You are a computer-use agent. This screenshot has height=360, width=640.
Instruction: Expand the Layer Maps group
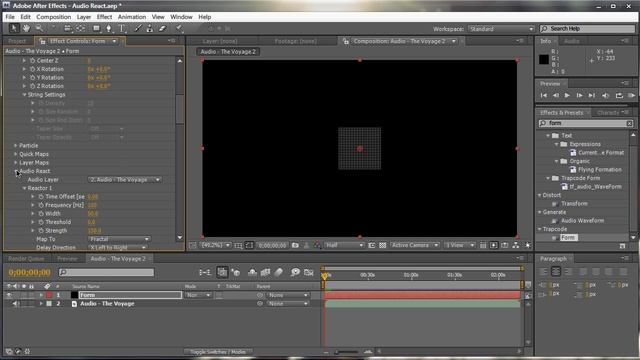tap(16, 162)
